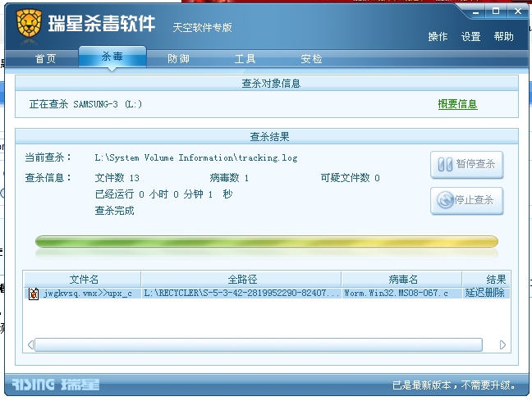Click the results list horizontal scrollbar thumb
Image resolution: width=532 pixels, height=401 pixels.
click(259, 344)
